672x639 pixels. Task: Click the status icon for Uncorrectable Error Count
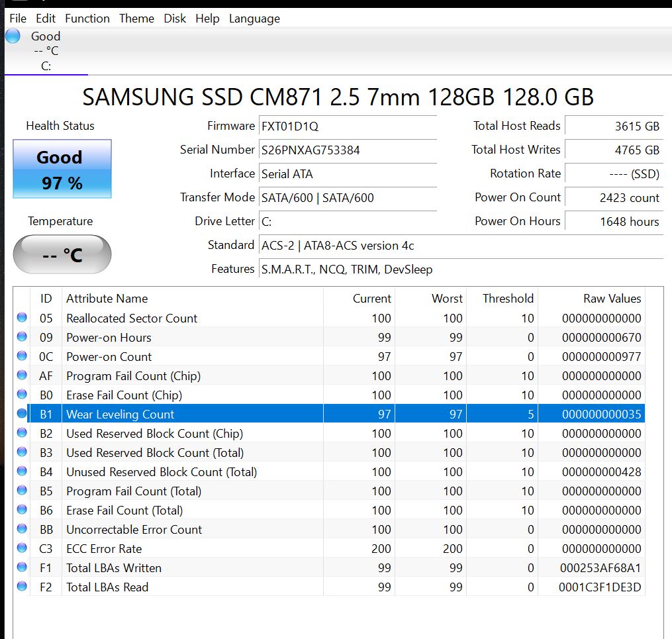pos(22,529)
